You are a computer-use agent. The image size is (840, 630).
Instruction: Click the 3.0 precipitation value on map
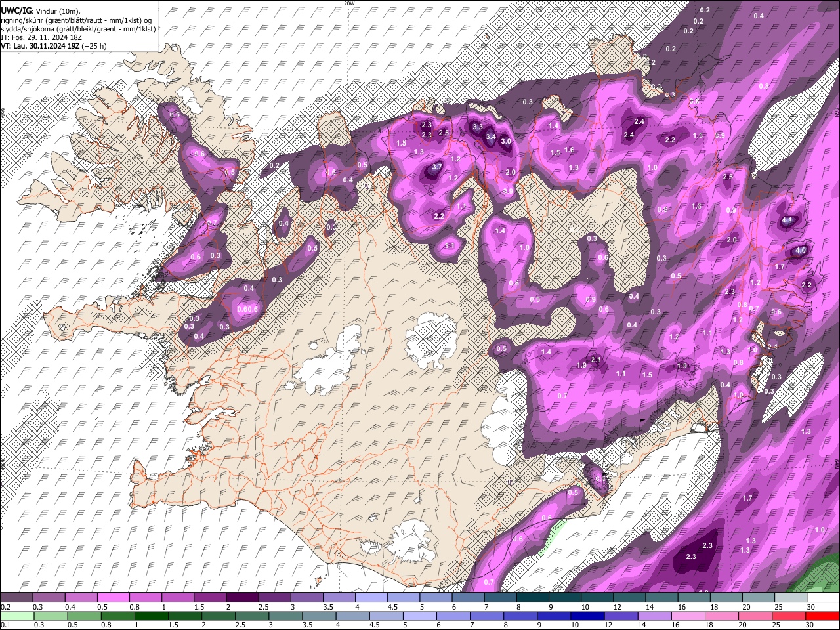[x=506, y=141]
